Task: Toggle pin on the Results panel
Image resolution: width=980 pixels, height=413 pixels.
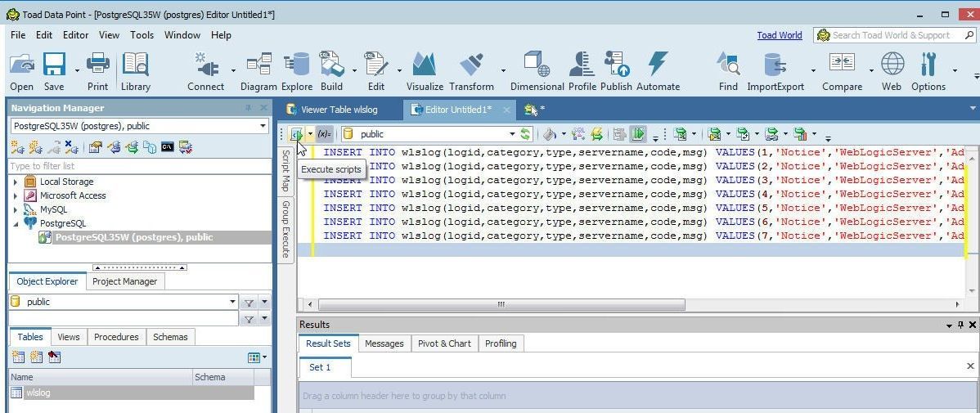Action: [960, 325]
